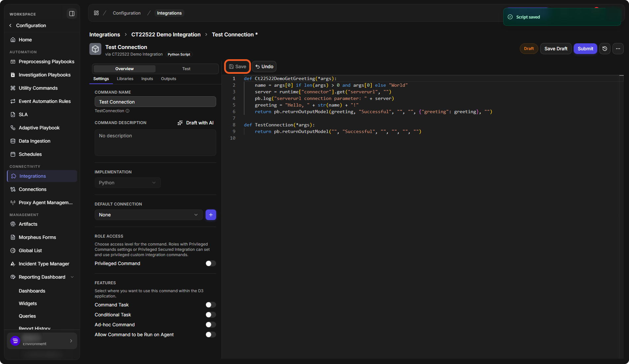Select the Outputs sub-tab
This screenshot has width=629, height=364.
pyautogui.click(x=169, y=79)
